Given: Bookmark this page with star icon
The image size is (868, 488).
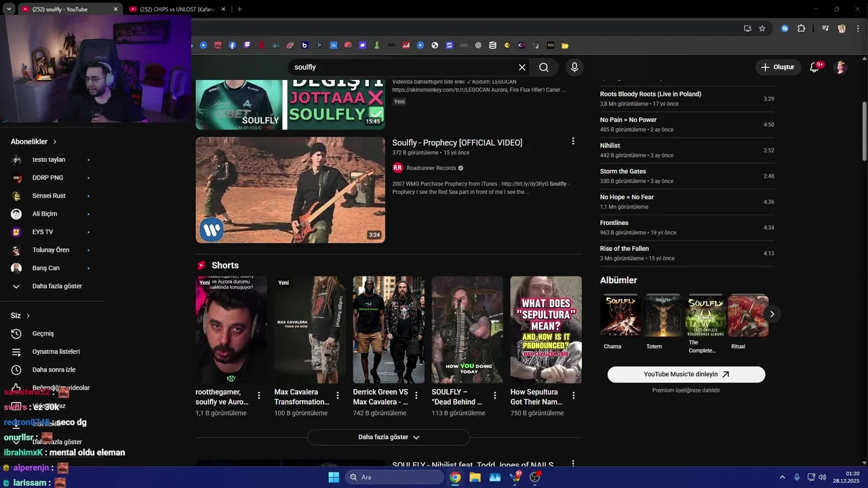Looking at the screenshot, I should [x=762, y=28].
